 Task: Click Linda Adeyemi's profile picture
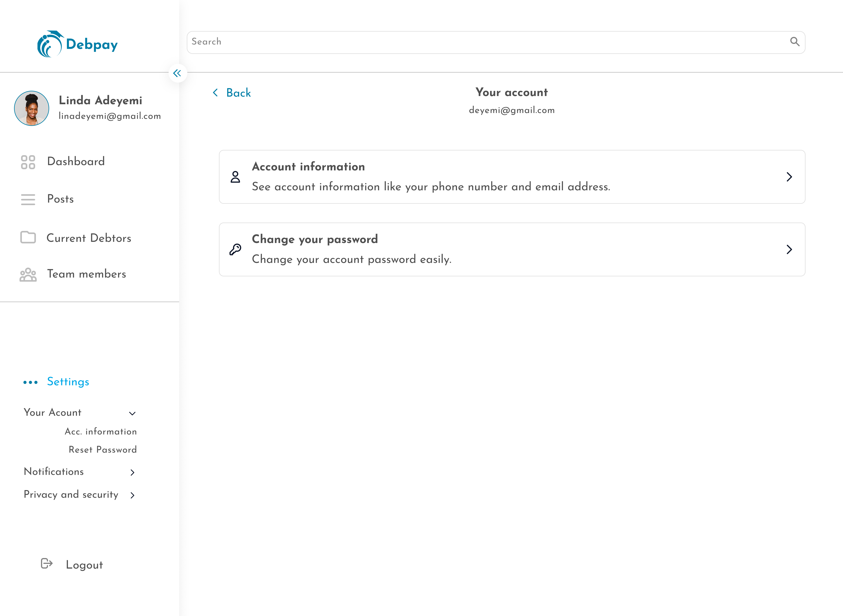[x=31, y=108]
